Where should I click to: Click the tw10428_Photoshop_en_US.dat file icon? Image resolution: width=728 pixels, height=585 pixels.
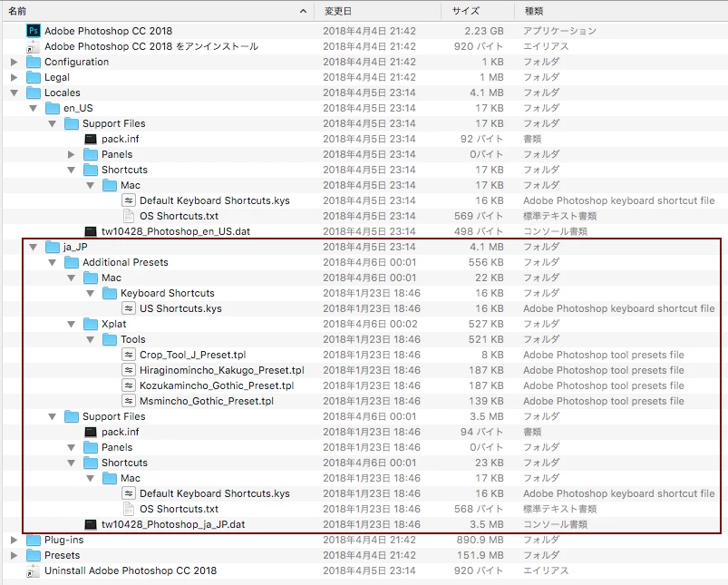tap(91, 231)
